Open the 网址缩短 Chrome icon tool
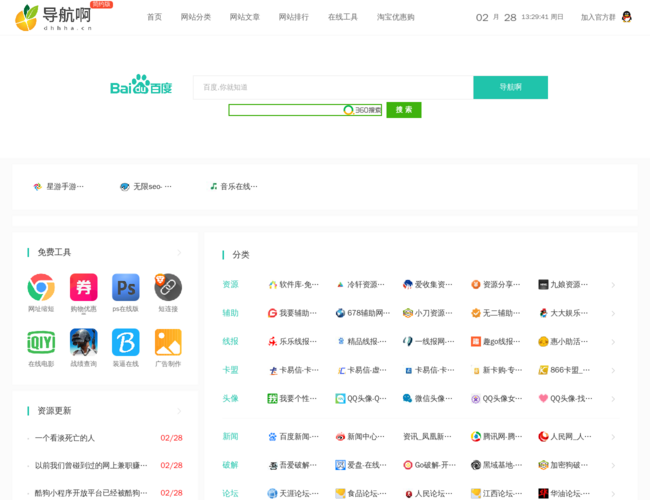This screenshot has width=650, height=500. click(41, 287)
